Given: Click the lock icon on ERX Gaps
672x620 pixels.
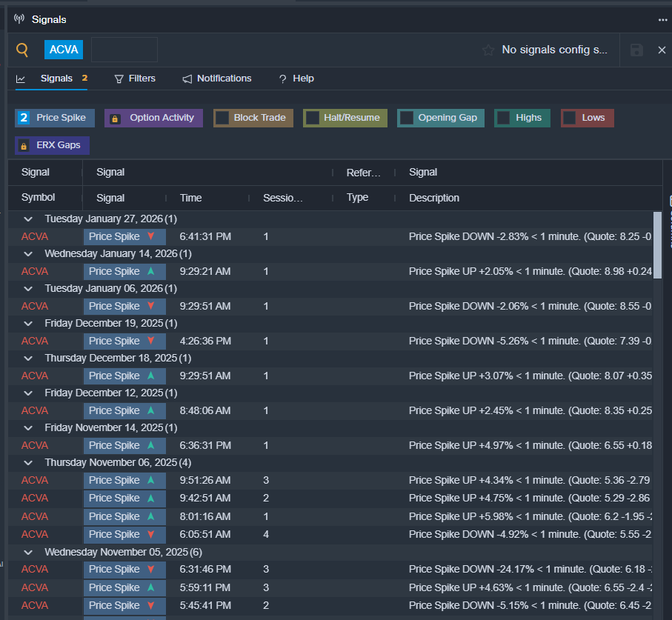Looking at the screenshot, I should tap(25, 146).
